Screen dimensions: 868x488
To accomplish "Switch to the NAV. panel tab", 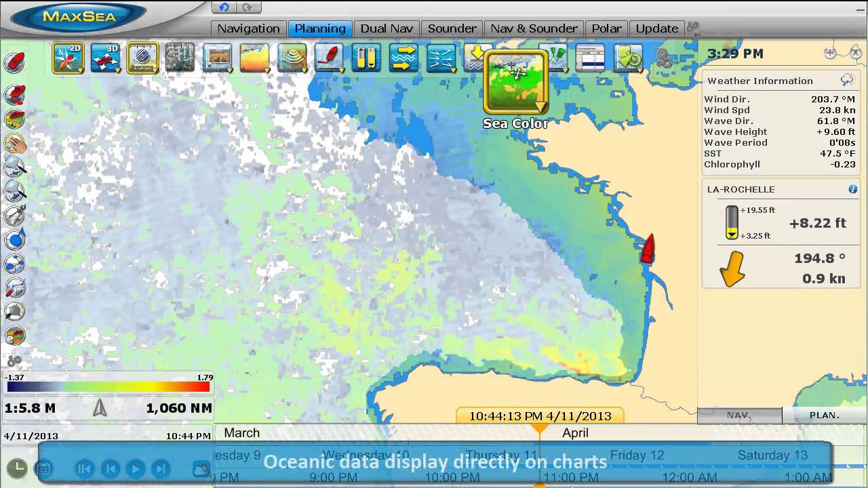I will pyautogui.click(x=739, y=415).
